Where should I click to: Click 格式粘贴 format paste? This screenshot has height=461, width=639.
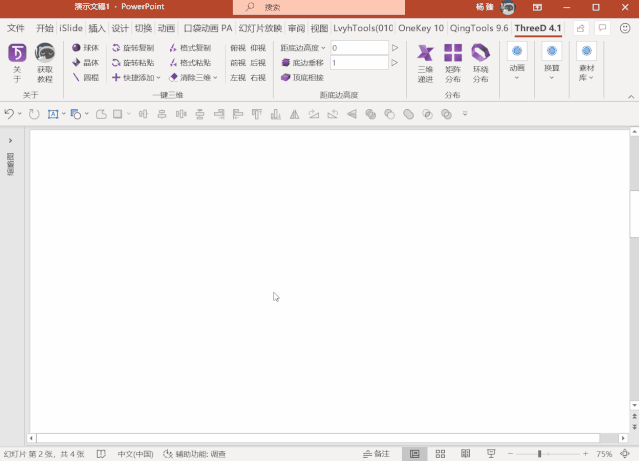[x=190, y=62]
